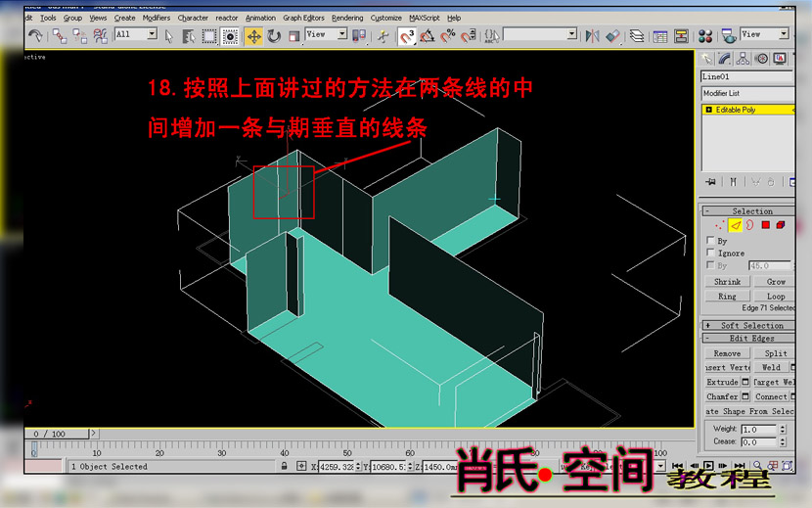This screenshot has height=508, width=812.
Task: Expand the Soft Selection rollout
Action: coord(749,326)
